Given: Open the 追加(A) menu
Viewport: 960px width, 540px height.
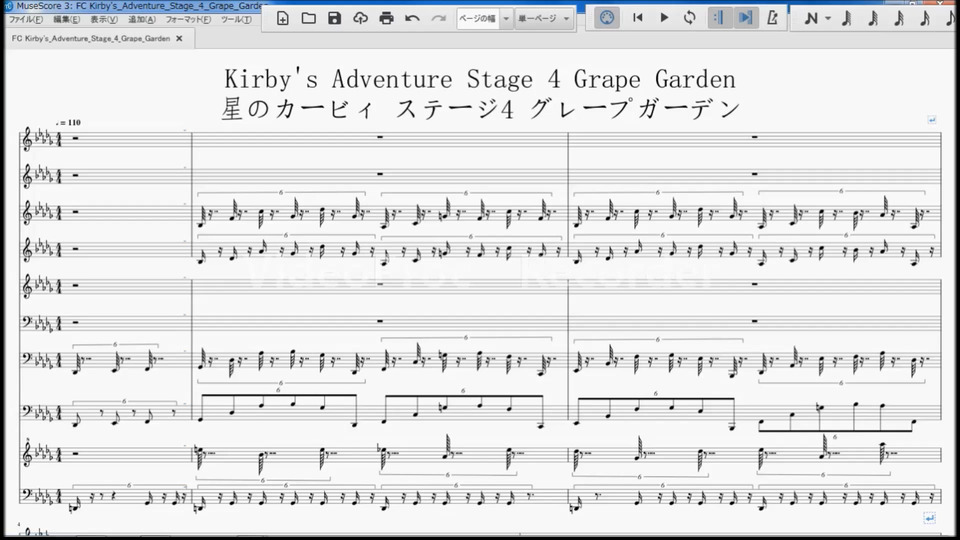Looking at the screenshot, I should tap(141, 20).
